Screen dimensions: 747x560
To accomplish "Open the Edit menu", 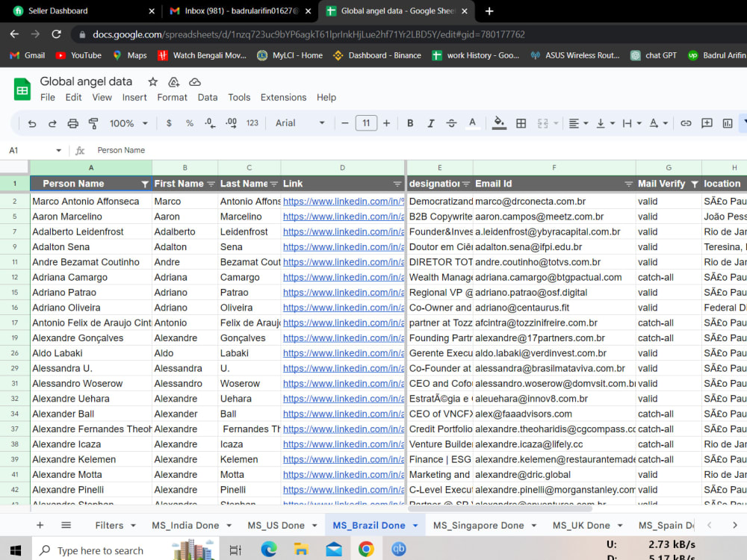I will (73, 98).
